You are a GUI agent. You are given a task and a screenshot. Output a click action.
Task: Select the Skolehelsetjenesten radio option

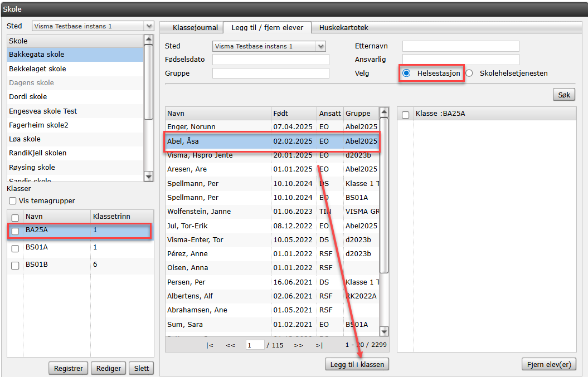(x=469, y=73)
